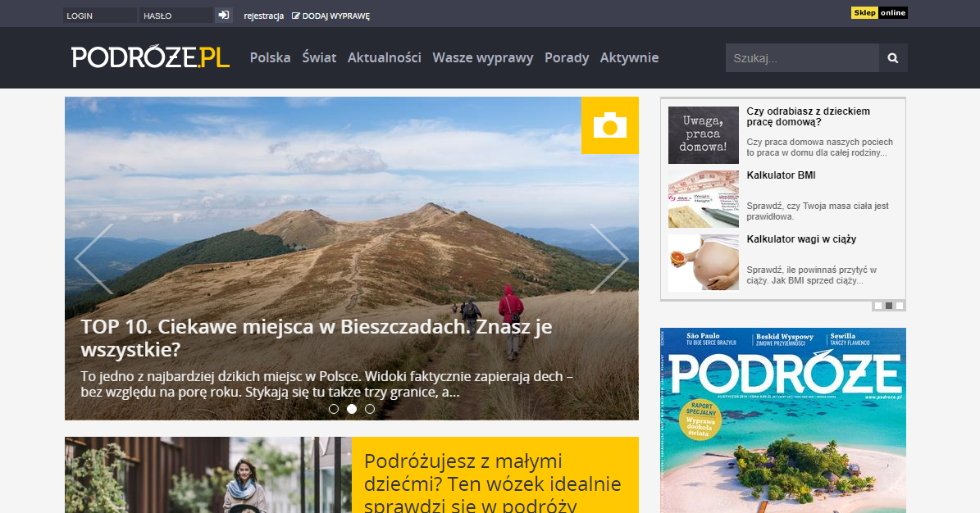Click the woman with stroller article image
The height and width of the screenshot is (513, 980).
(x=208, y=474)
